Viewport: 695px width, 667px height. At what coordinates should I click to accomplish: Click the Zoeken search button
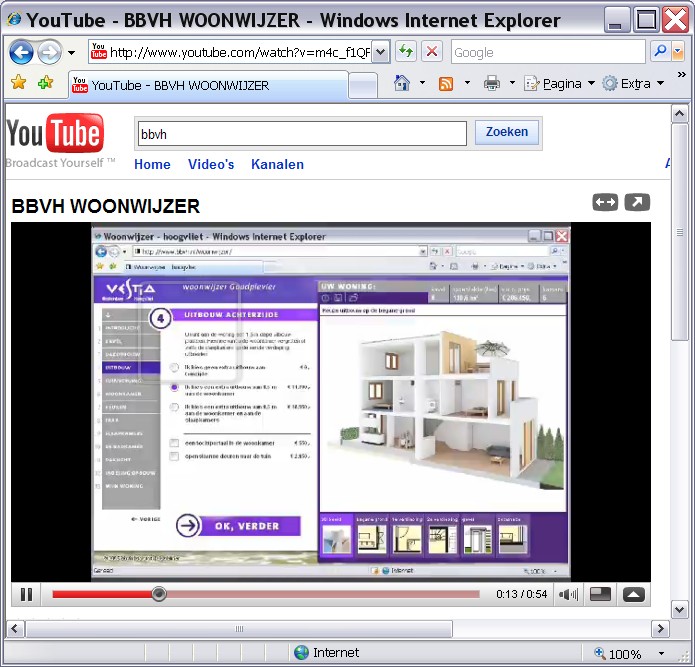coord(507,132)
